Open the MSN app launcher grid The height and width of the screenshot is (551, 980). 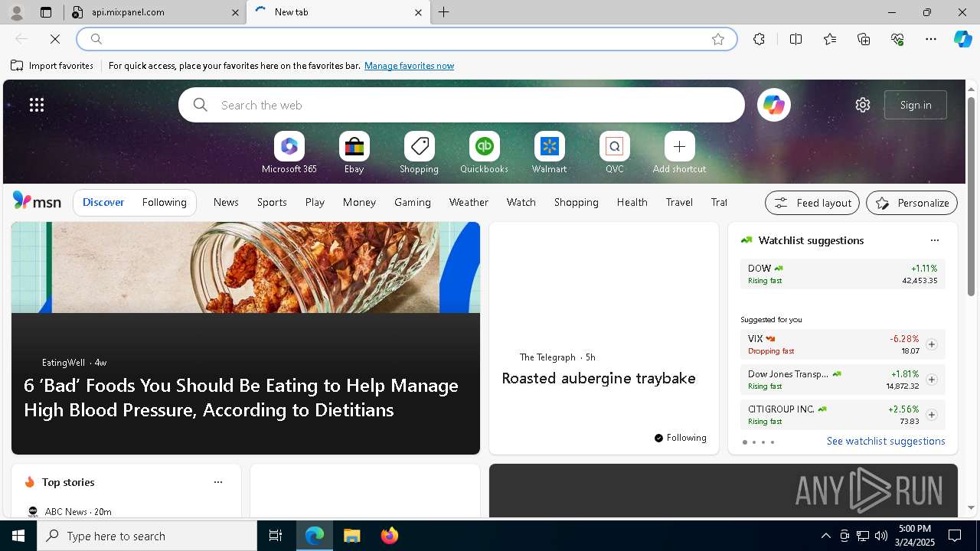pos(37,105)
